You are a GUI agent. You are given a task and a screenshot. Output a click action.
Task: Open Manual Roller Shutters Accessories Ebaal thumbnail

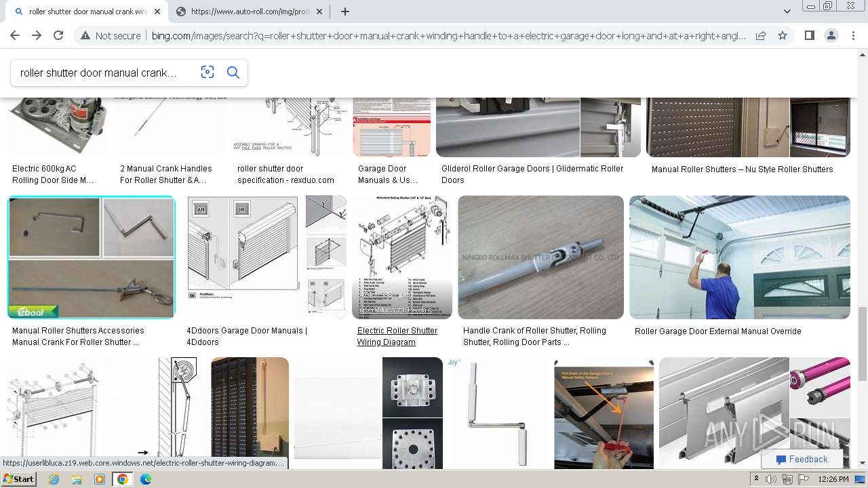[92, 257]
